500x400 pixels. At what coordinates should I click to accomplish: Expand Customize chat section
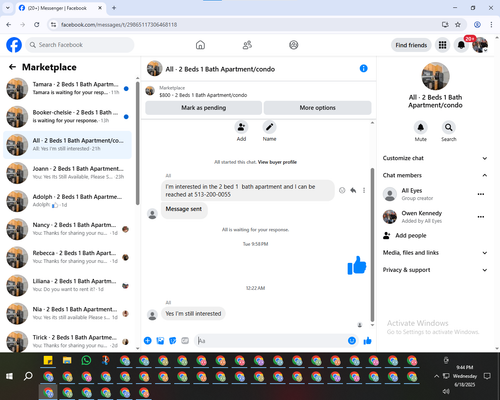435,158
